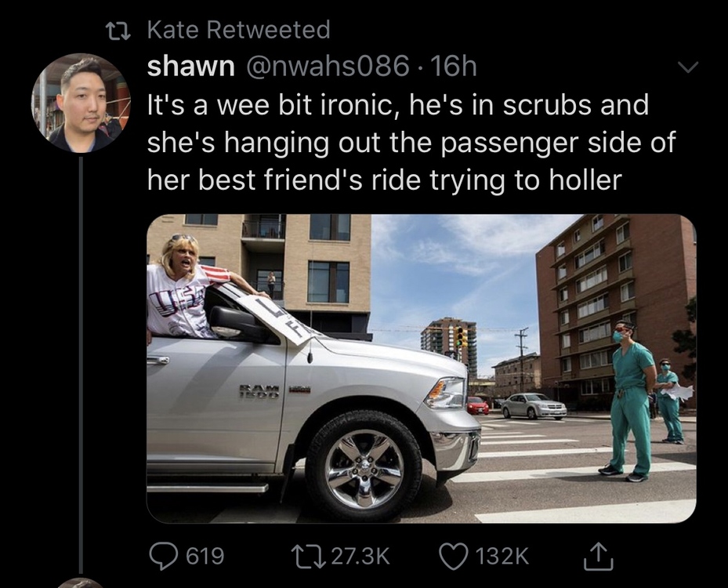Viewport: 728px width, 588px height.
Task: Click the tweet text about scrubs
Action: [411, 142]
